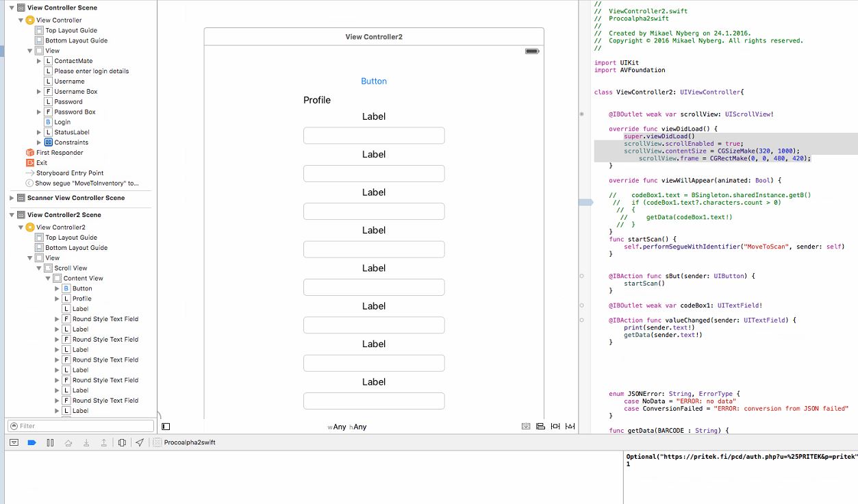The width and height of the screenshot is (858, 504).
Task: Pause program execution
Action: pos(50,443)
